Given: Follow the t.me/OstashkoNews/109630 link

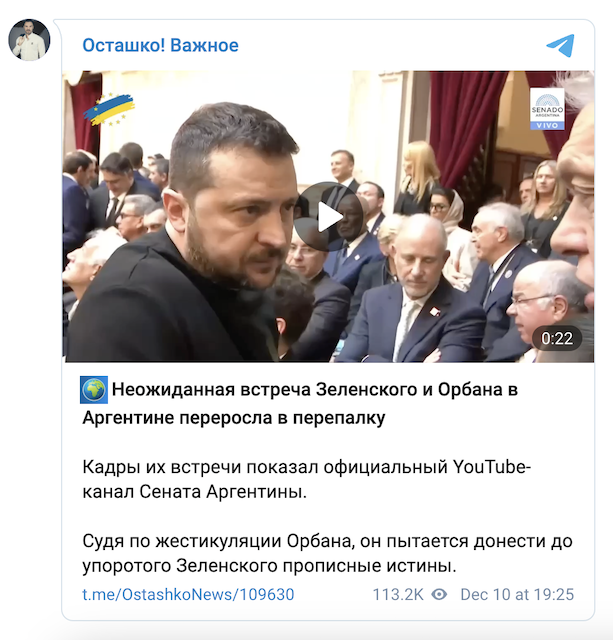Looking at the screenshot, I should click(x=188, y=594).
